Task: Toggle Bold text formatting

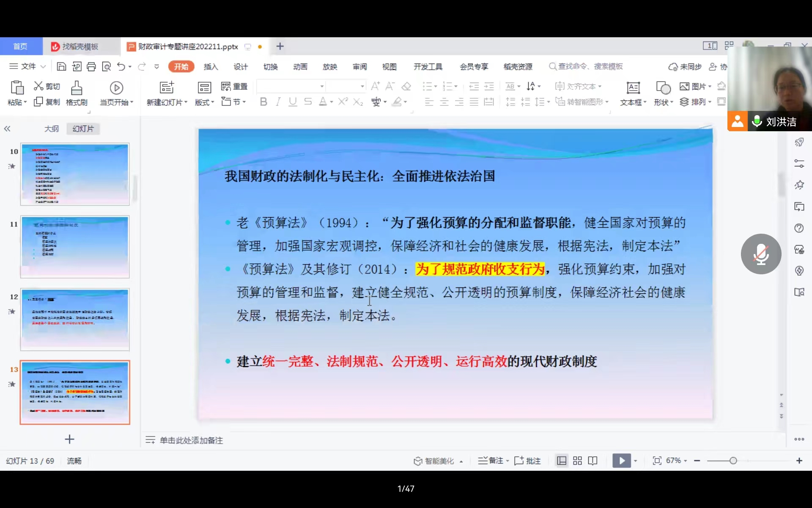Action: coord(263,102)
